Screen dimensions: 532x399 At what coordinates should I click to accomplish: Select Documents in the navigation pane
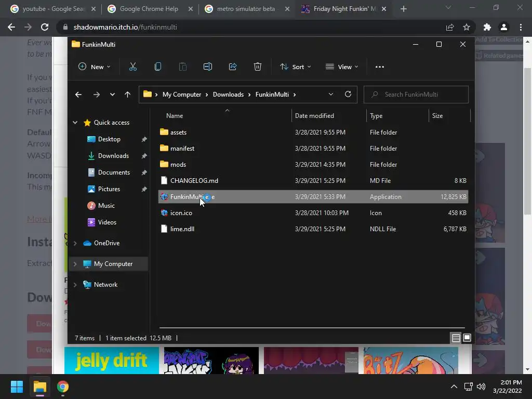click(114, 172)
